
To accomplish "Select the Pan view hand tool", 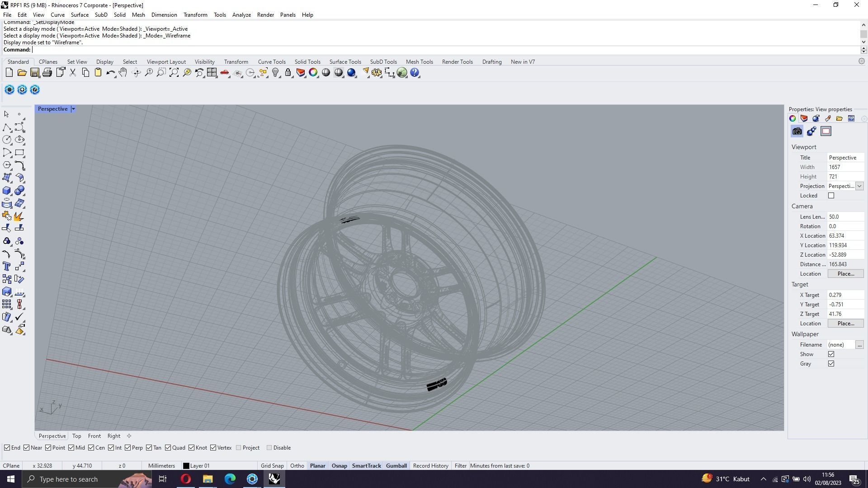I will [x=123, y=73].
